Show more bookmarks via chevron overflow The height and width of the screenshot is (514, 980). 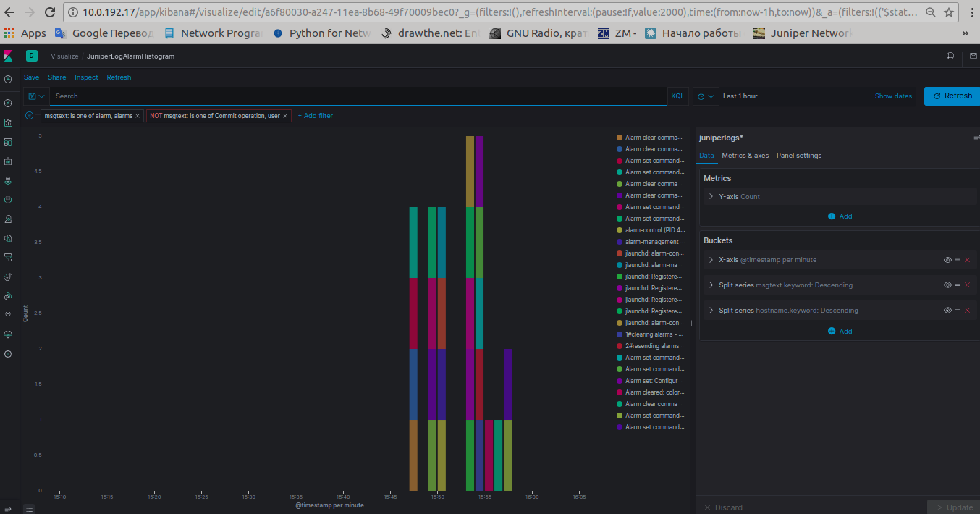965,33
